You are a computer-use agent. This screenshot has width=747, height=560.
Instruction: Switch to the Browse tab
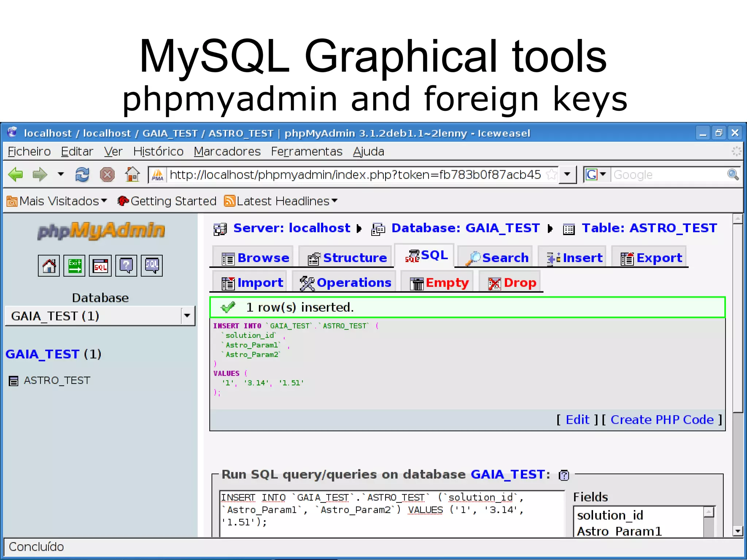click(253, 257)
